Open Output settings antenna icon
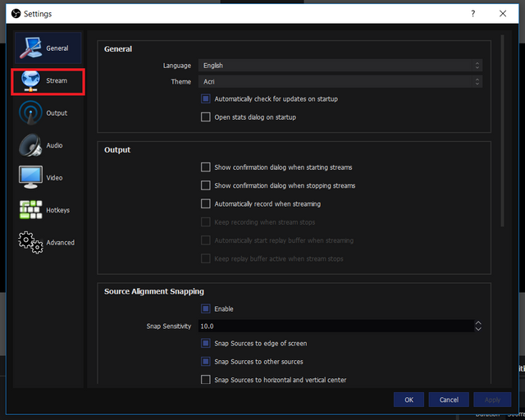This screenshot has height=420, width=525. pos(30,113)
